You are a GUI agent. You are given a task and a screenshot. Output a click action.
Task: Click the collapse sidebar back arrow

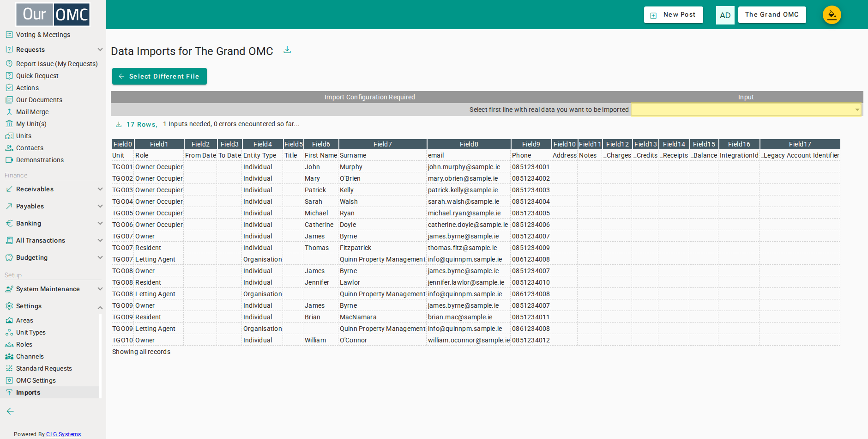pyautogui.click(x=10, y=411)
